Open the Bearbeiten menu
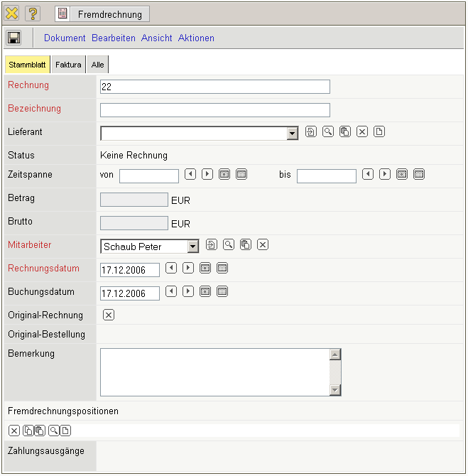Screen dimensions: 468x476 (114, 38)
